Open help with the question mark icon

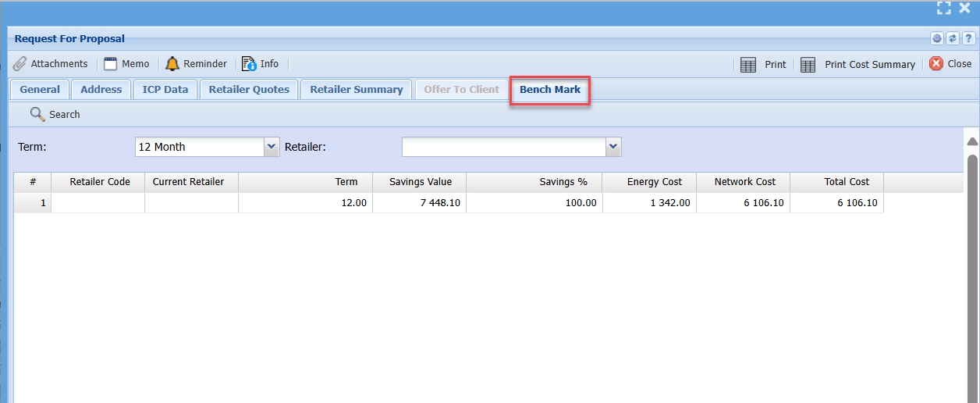[968, 39]
